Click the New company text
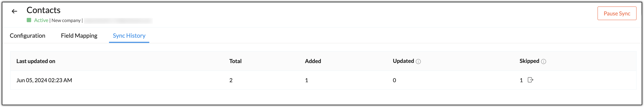 click(66, 21)
